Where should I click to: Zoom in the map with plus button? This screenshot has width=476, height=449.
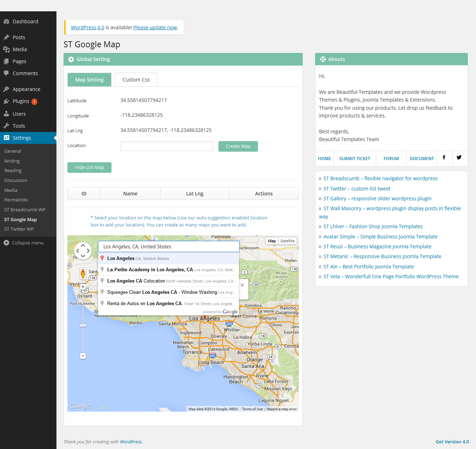point(83,287)
